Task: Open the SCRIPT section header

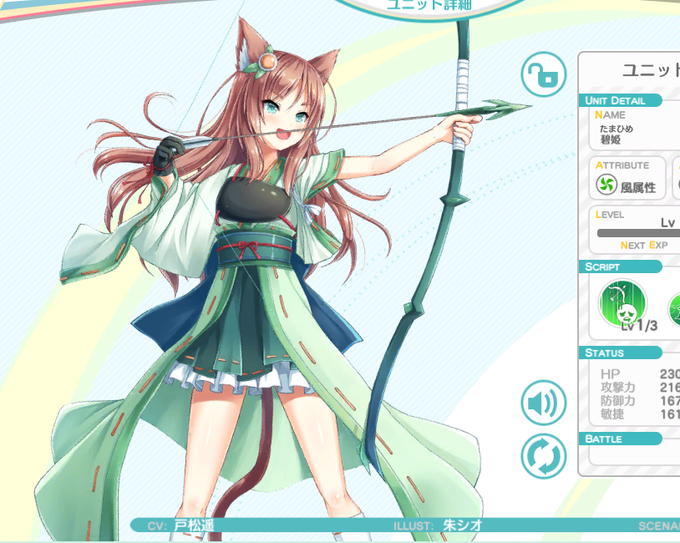Action: pos(621,267)
